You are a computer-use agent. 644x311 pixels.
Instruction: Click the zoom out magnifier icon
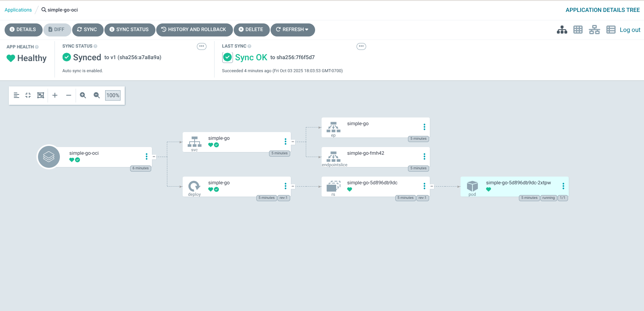pos(97,95)
